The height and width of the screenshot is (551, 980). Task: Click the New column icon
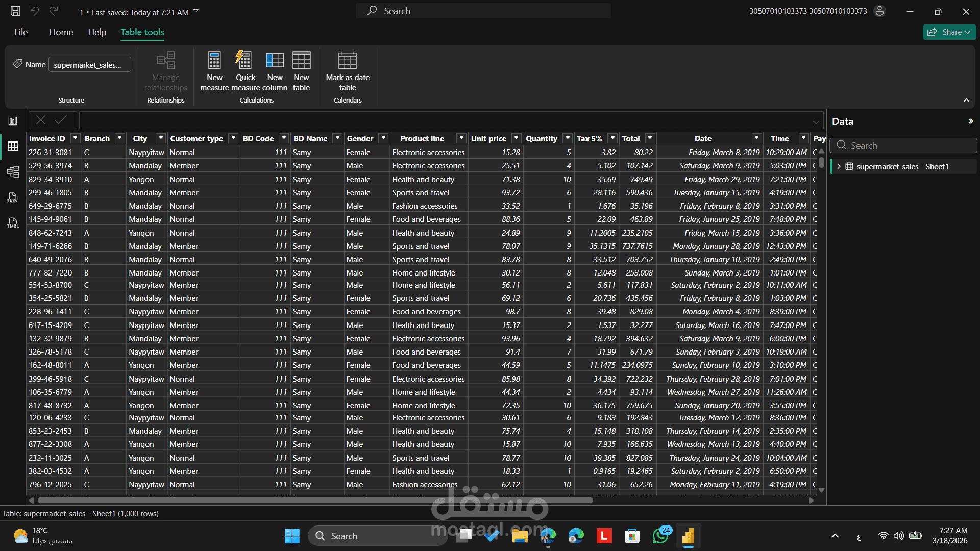[x=275, y=61]
